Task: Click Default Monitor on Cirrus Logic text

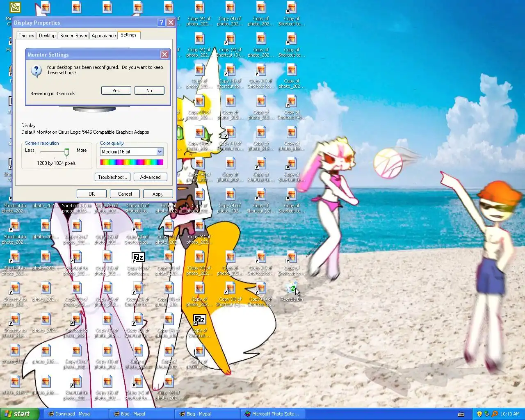Action: 85,132
